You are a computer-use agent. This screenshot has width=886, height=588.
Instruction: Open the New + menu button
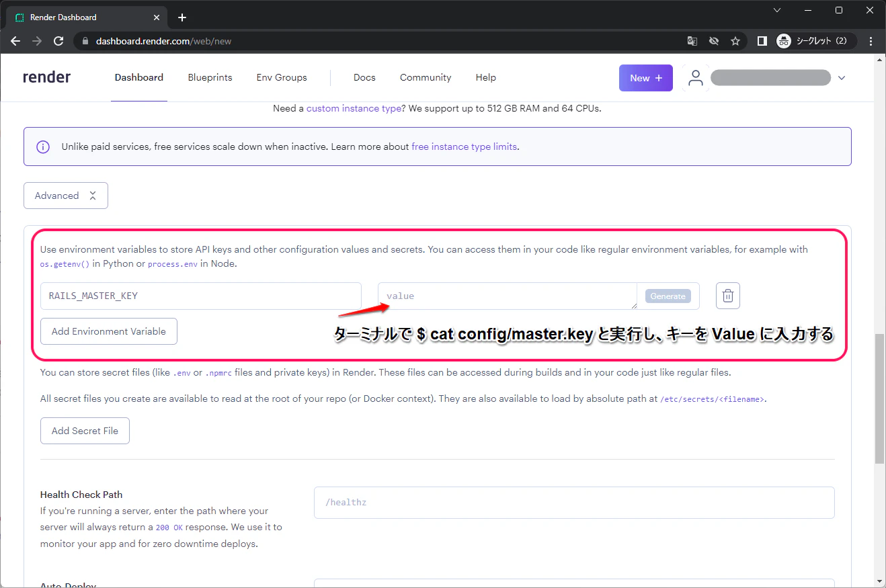tap(646, 78)
